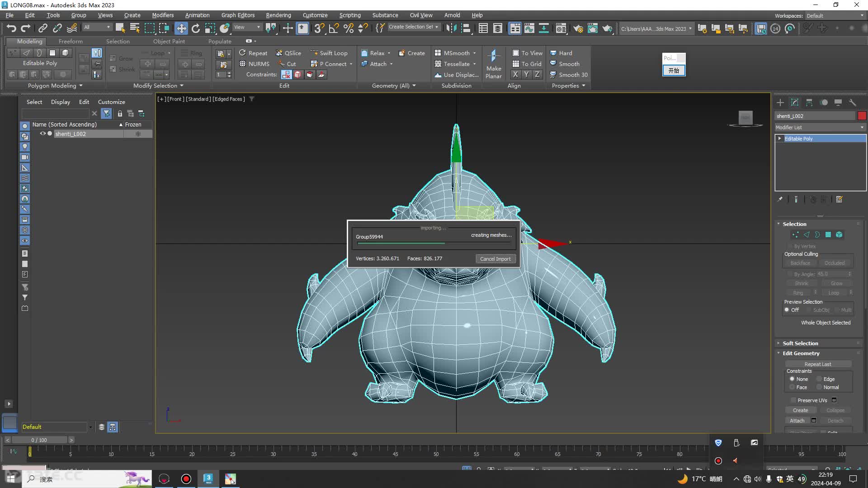The image size is (868, 488).
Task: Click the Undo arrow icon
Action: [11, 28]
